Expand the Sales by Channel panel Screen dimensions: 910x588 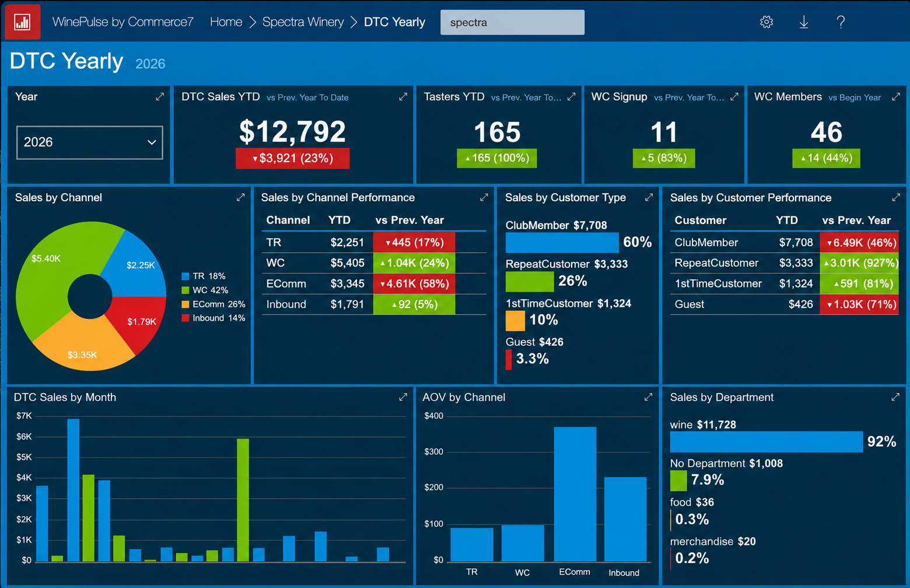(240, 198)
